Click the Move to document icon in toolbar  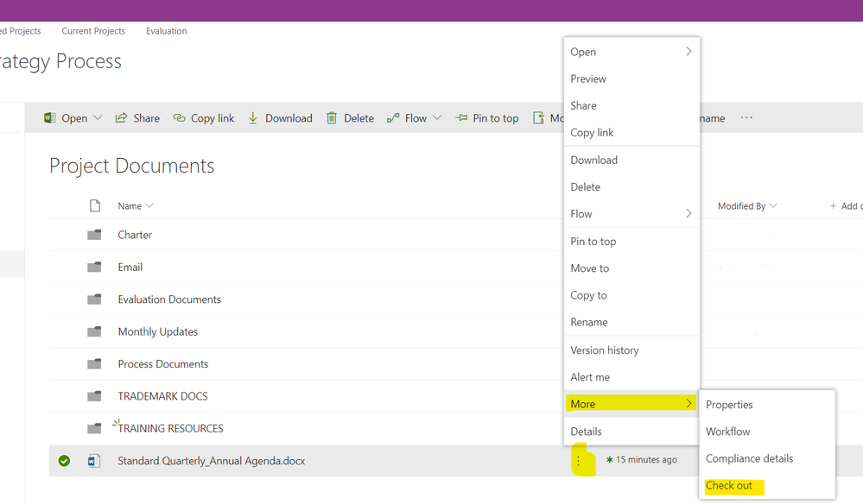(x=538, y=117)
